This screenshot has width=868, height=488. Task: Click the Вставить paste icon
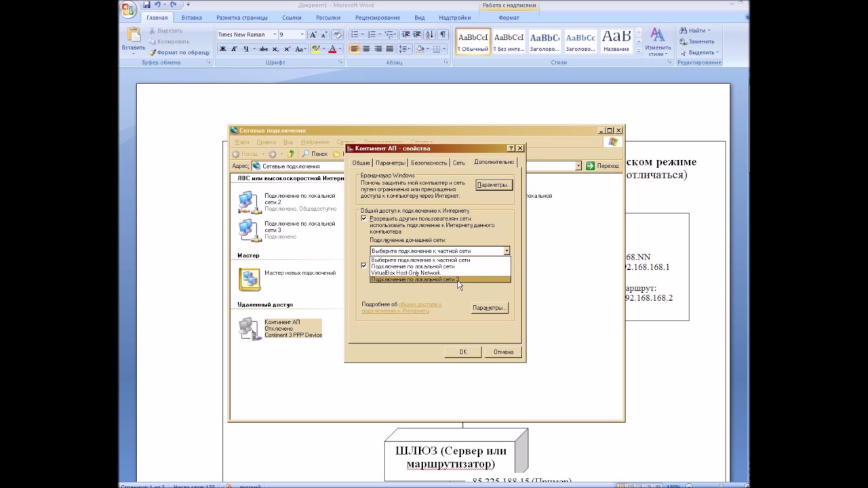(x=134, y=35)
